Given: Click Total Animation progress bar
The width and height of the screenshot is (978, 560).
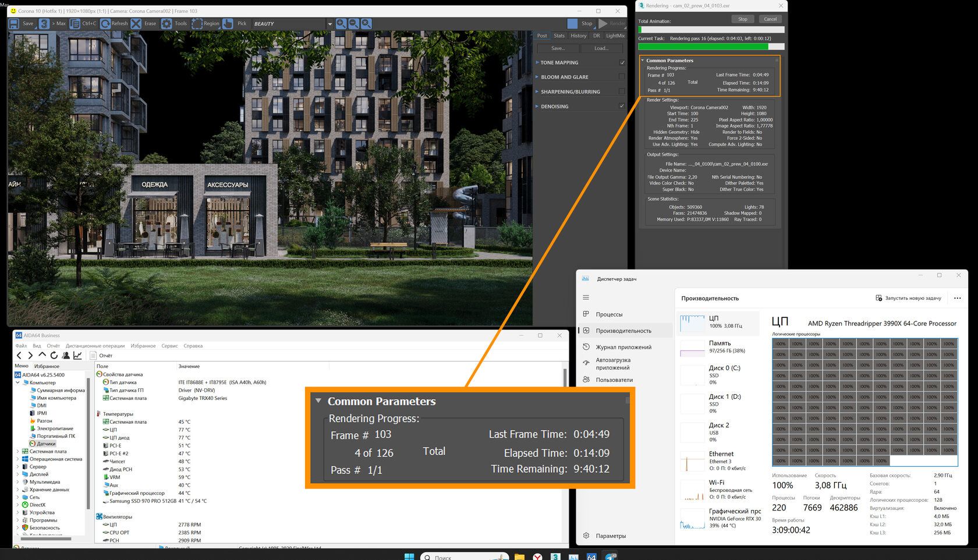Looking at the screenshot, I should tap(711, 29).
